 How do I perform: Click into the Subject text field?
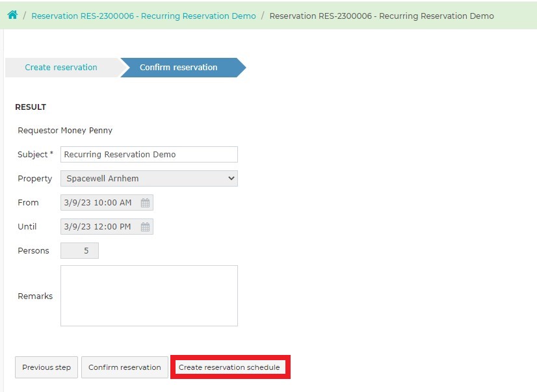tap(149, 155)
